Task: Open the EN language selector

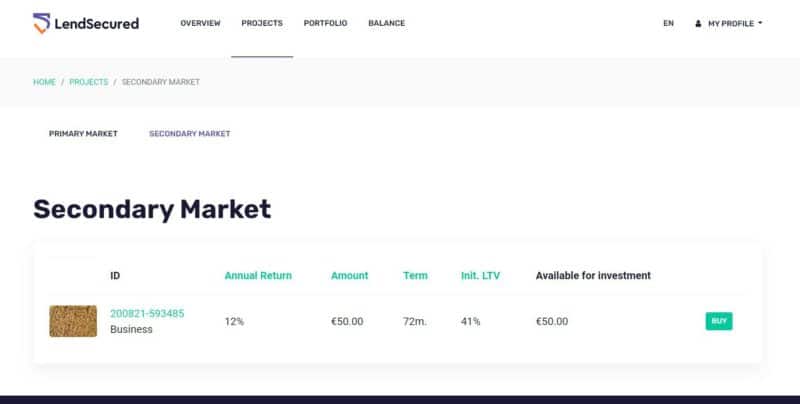Action: pos(668,23)
